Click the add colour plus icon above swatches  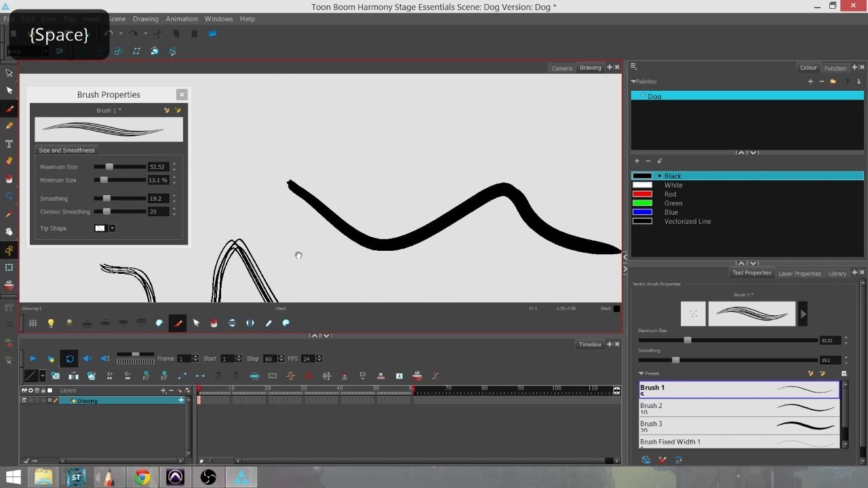point(637,161)
